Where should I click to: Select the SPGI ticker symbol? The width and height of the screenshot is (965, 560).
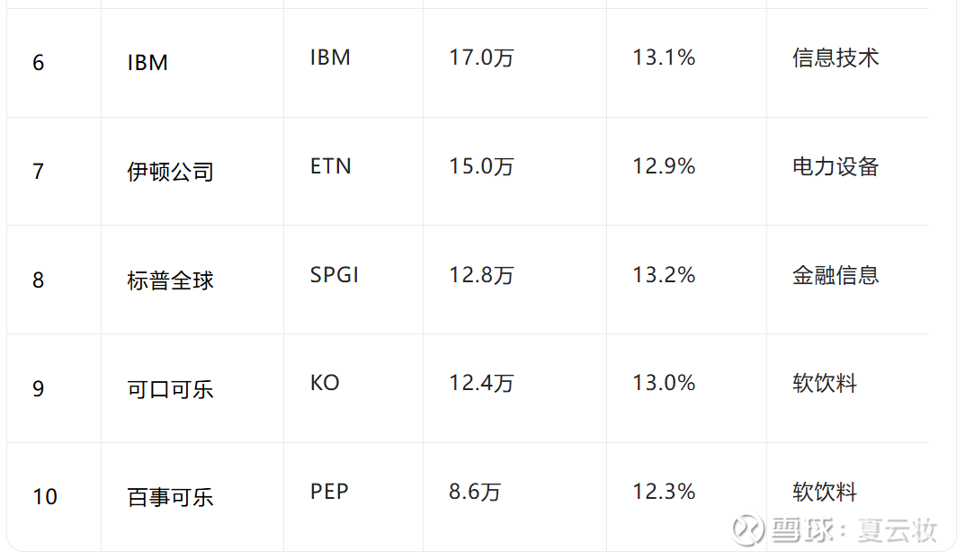point(334,275)
